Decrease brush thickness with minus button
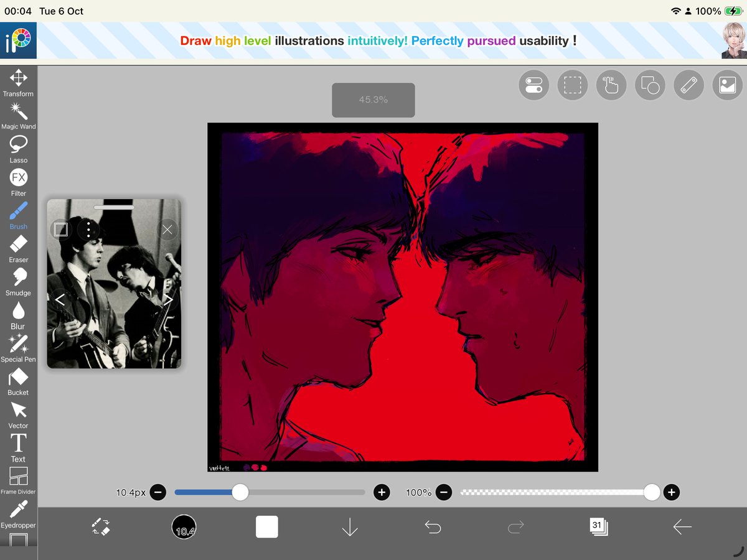 [158, 493]
